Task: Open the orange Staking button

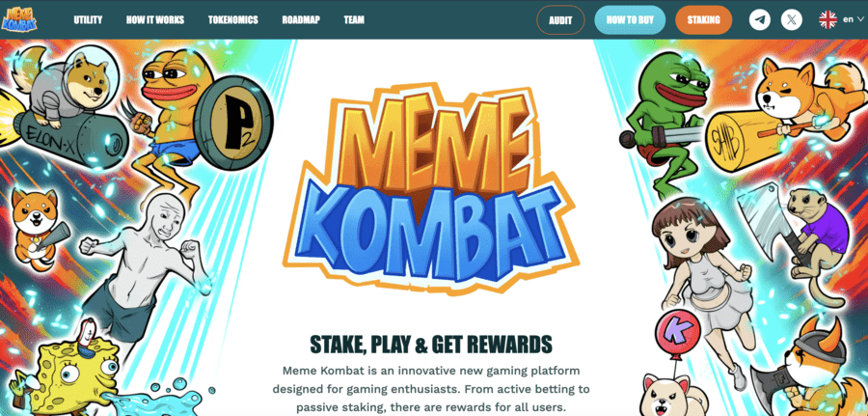Action: (704, 20)
